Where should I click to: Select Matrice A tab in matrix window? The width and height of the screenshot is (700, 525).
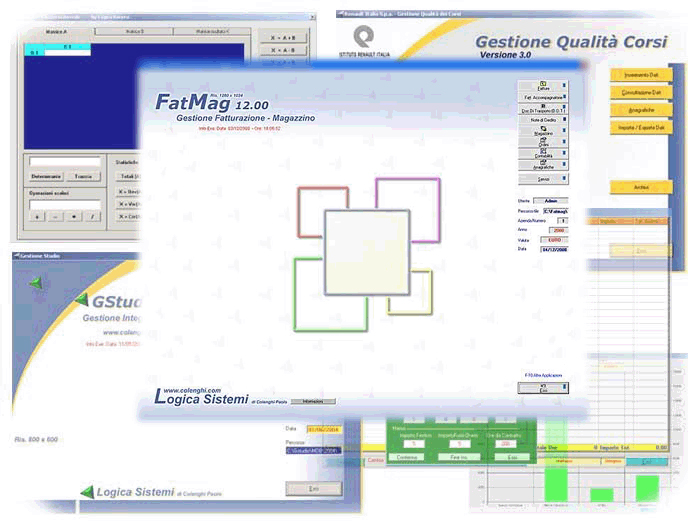coord(57,32)
